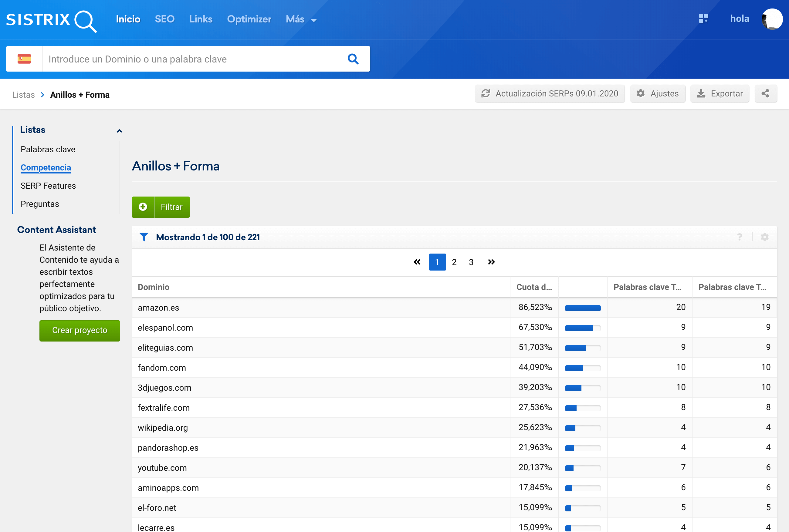Click the Exportar button
The image size is (789, 532).
coord(720,94)
